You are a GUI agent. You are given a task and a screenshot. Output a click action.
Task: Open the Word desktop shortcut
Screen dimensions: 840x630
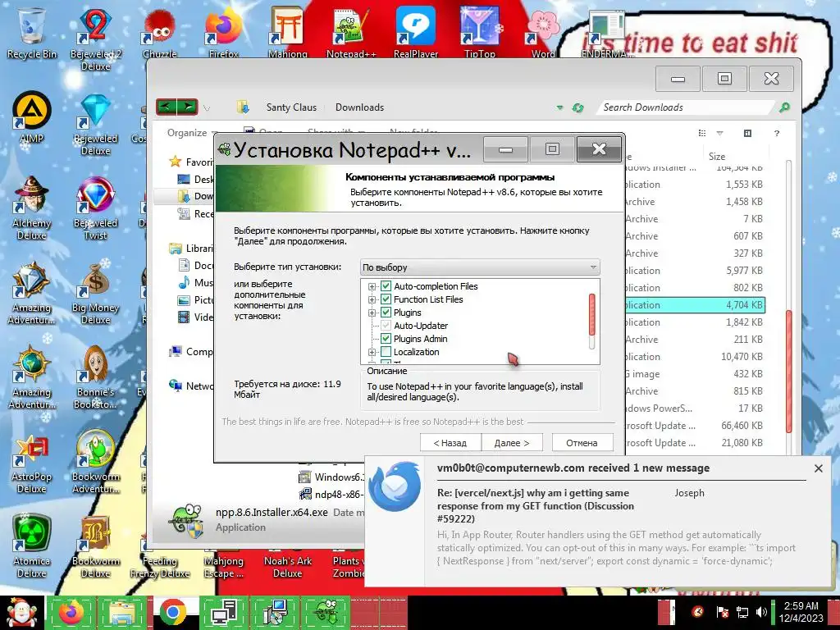coord(543,32)
